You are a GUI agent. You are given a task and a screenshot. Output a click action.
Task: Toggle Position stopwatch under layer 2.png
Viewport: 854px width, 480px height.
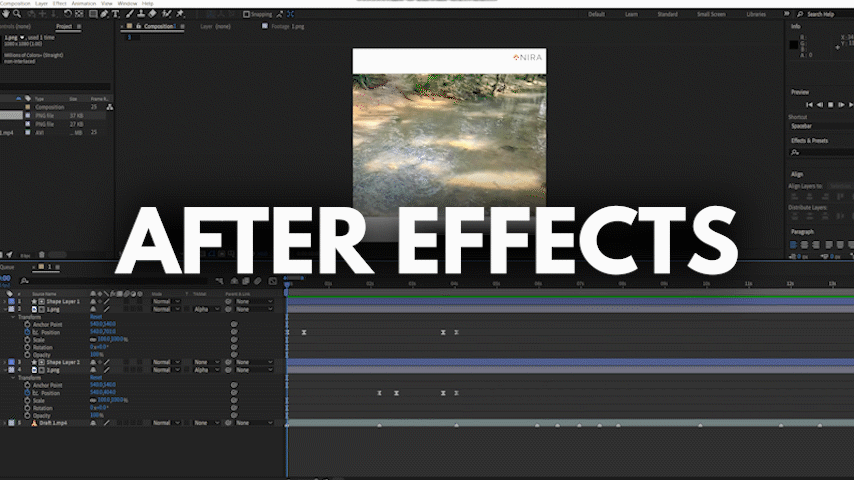click(27, 392)
